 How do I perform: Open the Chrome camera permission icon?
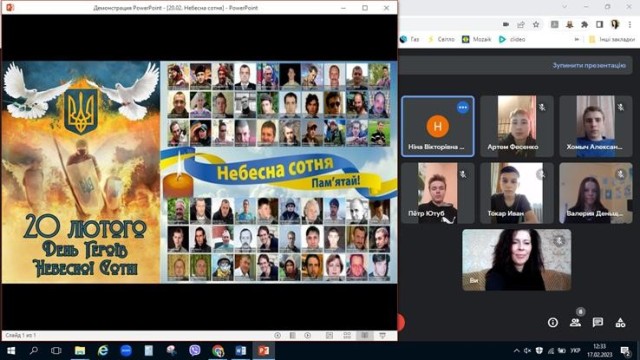point(506,24)
